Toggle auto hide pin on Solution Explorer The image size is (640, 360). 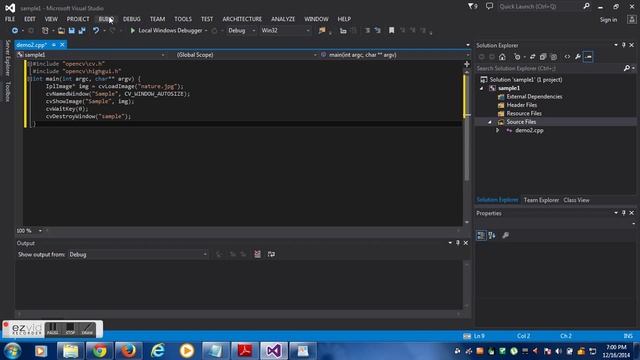pyautogui.click(x=623, y=45)
